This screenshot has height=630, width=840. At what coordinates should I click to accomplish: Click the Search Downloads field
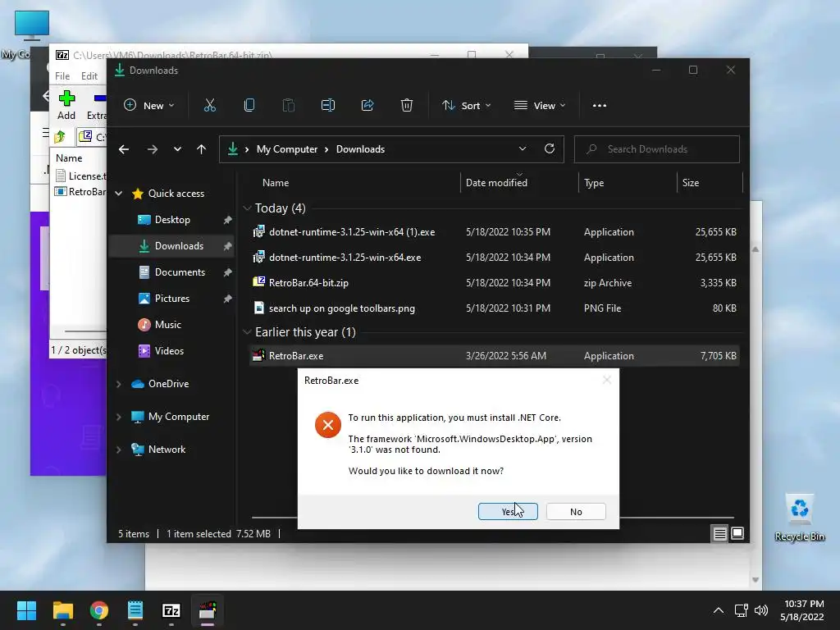point(657,149)
